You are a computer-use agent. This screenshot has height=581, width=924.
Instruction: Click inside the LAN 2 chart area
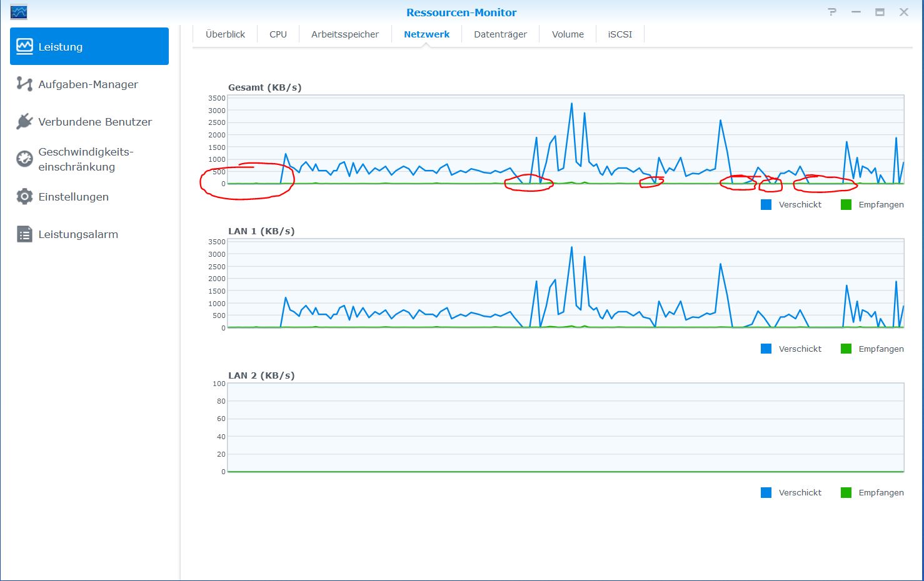[566, 427]
